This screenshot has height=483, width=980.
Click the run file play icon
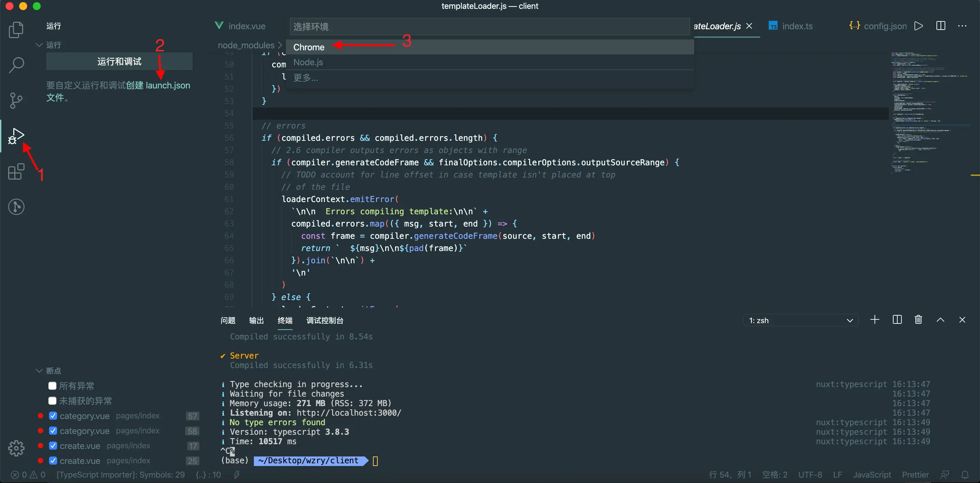click(x=918, y=26)
